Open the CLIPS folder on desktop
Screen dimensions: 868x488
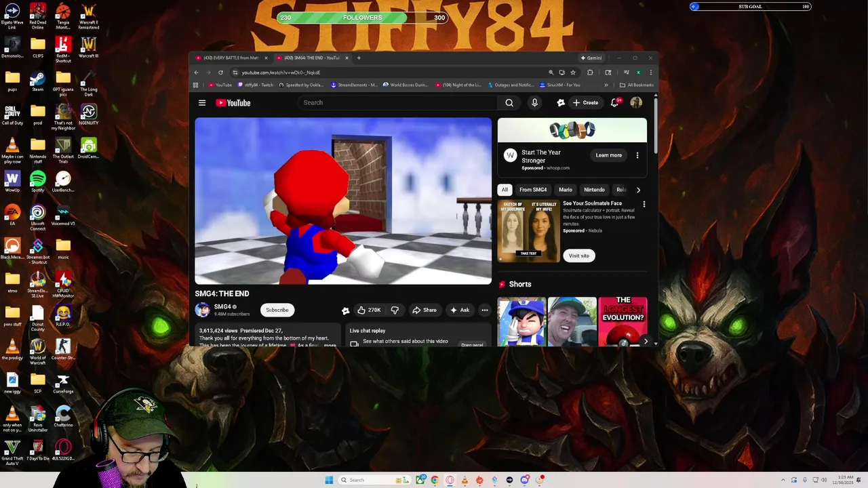pyautogui.click(x=38, y=48)
